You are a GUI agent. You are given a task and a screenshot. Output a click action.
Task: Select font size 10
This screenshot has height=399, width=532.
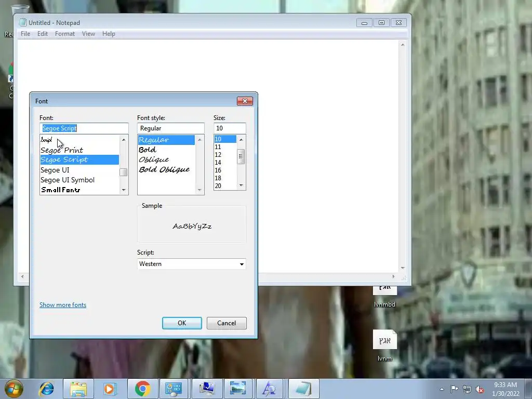(225, 139)
